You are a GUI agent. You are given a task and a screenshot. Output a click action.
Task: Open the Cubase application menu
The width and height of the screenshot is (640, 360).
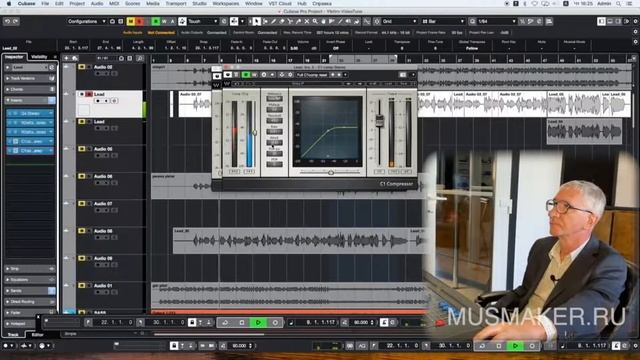pyautogui.click(x=27, y=3)
